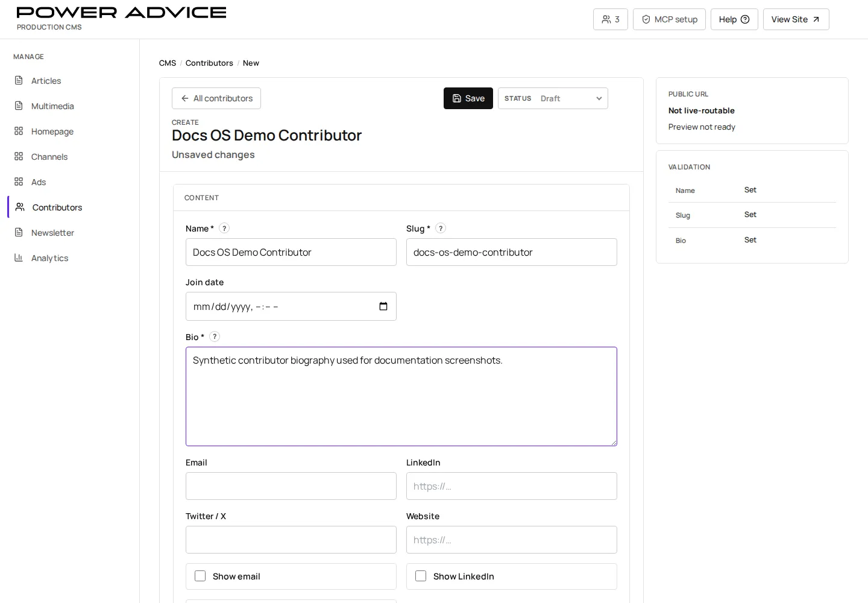Open Multimedia in the Manage menu
Image resolution: width=868 pixels, height=603 pixels.
[x=52, y=106]
